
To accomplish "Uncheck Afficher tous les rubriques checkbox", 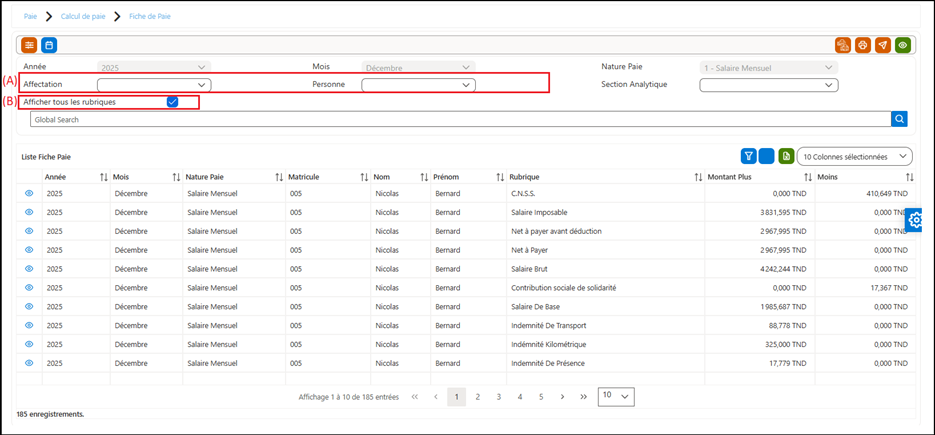I will 173,102.
